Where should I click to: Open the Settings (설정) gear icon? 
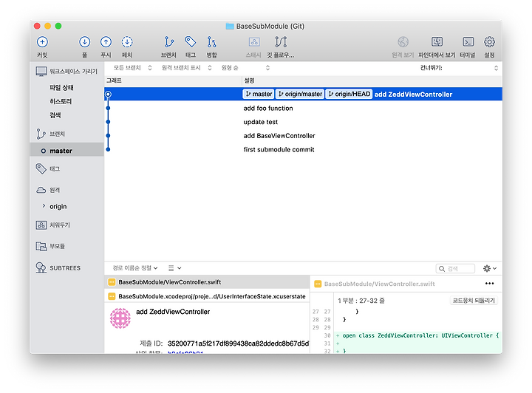click(489, 42)
